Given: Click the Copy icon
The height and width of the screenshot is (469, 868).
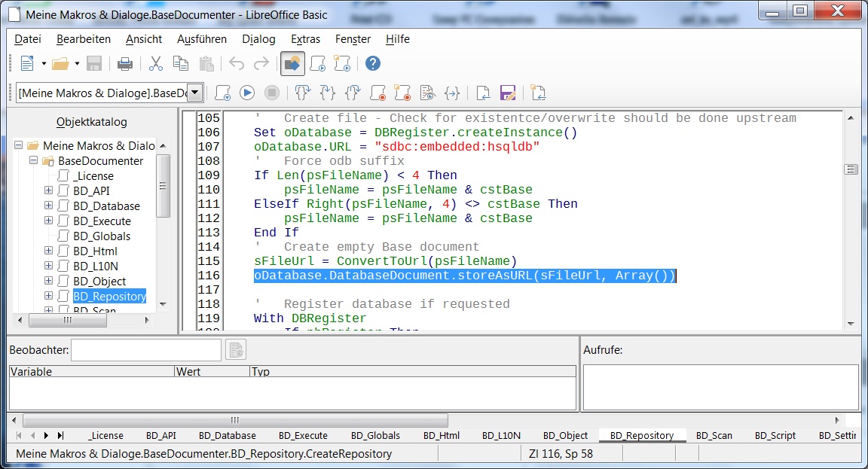Looking at the screenshot, I should [x=181, y=63].
